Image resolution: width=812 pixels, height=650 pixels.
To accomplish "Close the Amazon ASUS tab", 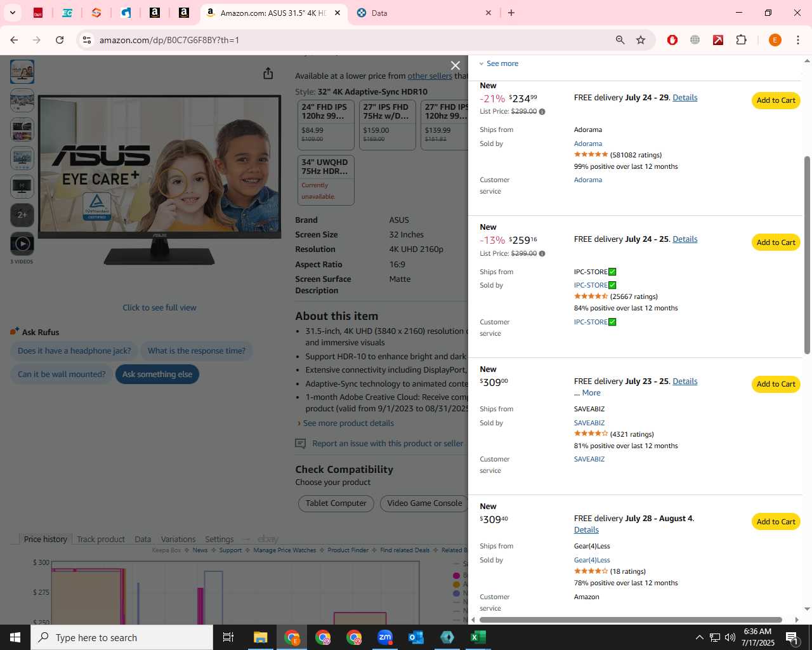I will pos(337,13).
